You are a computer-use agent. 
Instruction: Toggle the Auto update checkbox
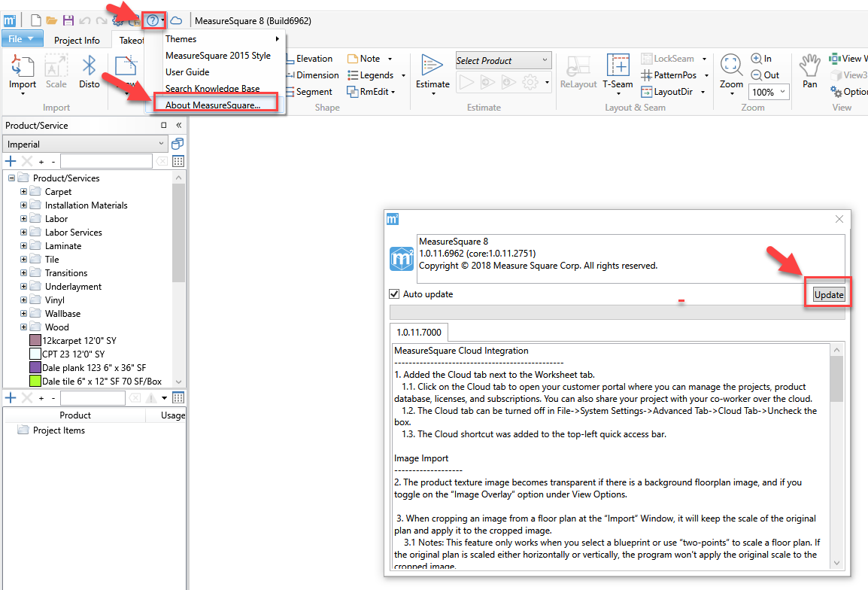pos(394,294)
